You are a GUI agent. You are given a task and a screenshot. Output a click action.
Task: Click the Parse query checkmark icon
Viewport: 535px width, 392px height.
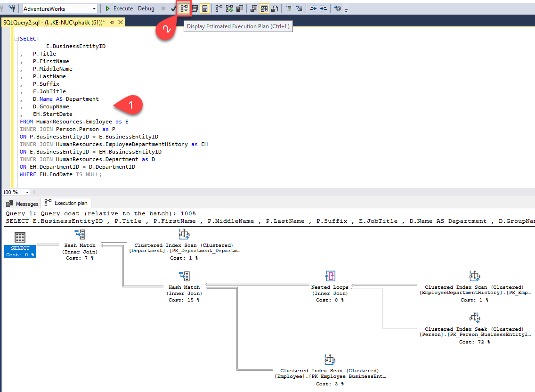[174, 8]
